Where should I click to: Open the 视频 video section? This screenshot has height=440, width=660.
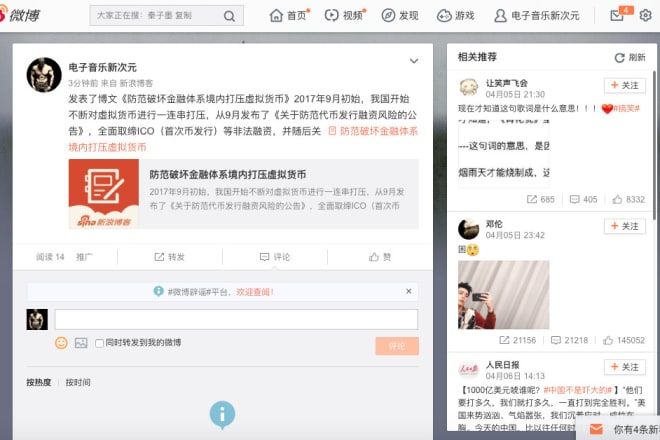click(x=344, y=16)
